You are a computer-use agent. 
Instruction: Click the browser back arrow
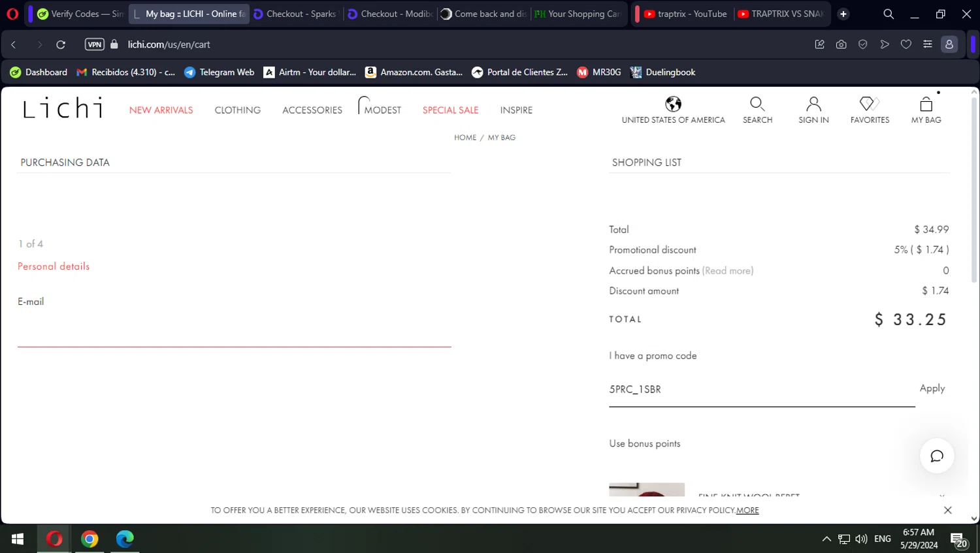point(14,44)
